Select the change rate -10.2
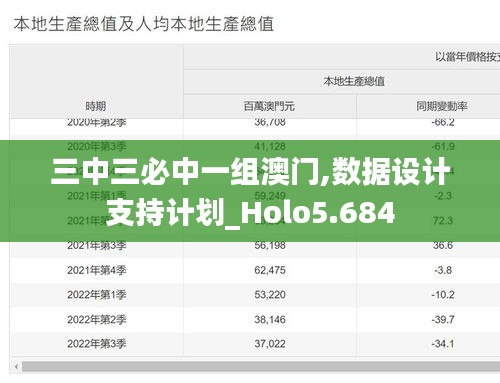The width and height of the screenshot is (500, 383). point(443,295)
